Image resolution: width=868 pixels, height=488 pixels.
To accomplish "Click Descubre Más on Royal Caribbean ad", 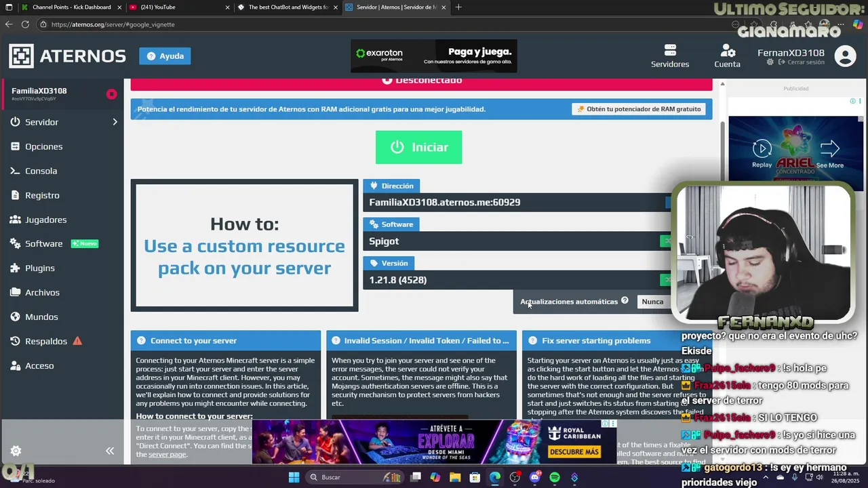I will 574,452.
